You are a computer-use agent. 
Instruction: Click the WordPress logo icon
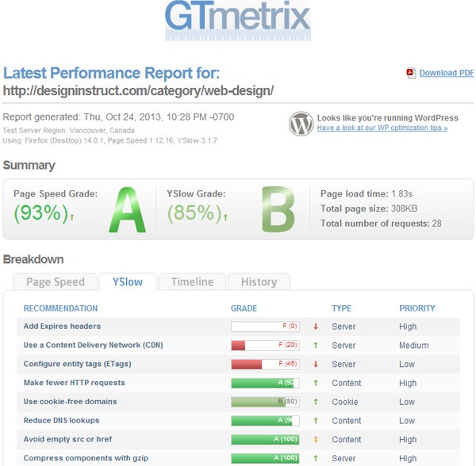(301, 124)
